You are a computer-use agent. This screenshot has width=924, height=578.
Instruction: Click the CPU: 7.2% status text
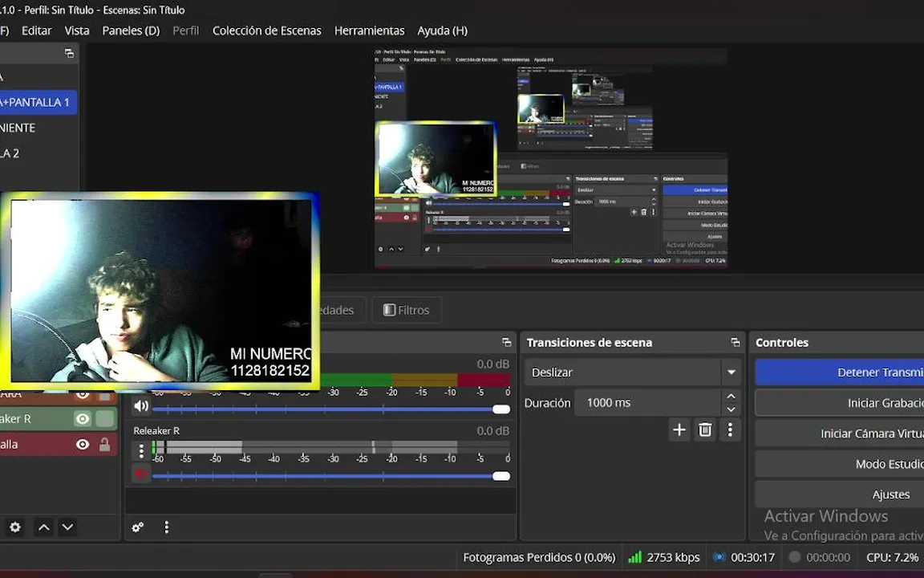tap(892, 557)
